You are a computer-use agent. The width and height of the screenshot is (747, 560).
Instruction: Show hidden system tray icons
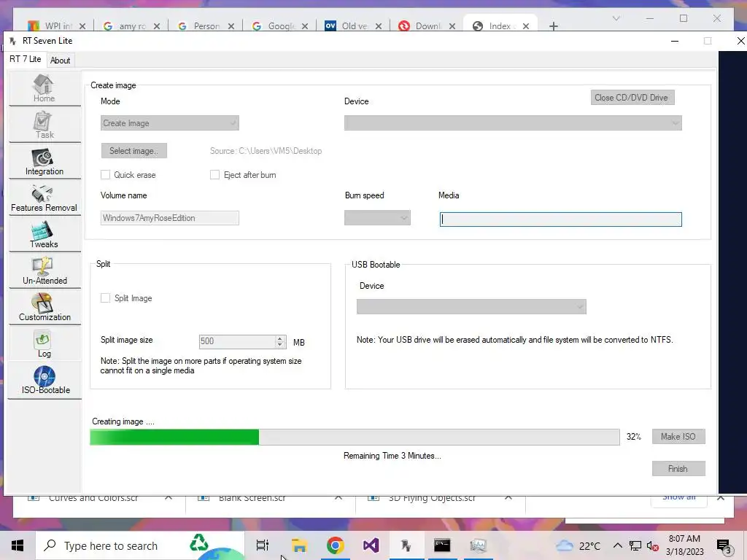click(617, 545)
